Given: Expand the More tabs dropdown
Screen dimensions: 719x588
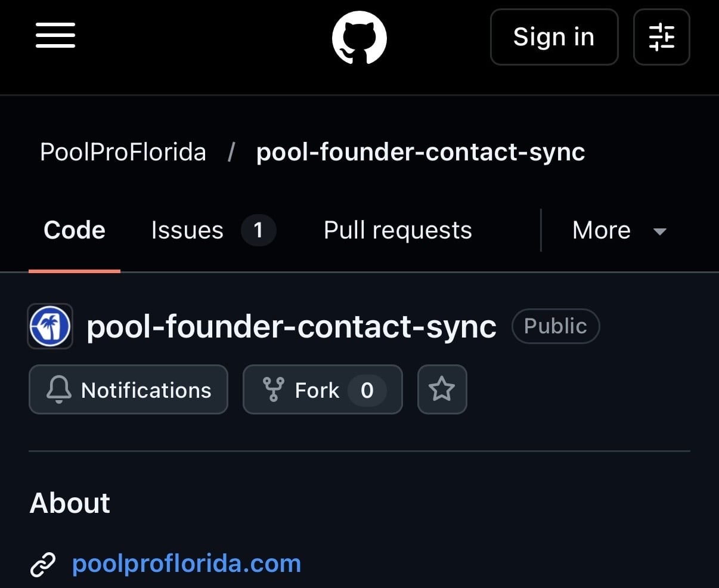Looking at the screenshot, I should 619,230.
